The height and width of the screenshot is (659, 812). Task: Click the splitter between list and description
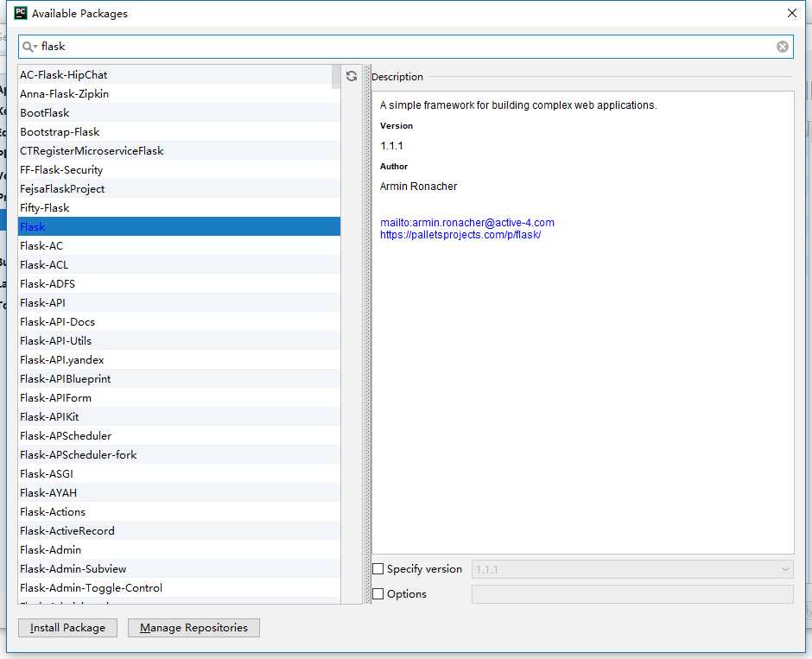pos(368,334)
